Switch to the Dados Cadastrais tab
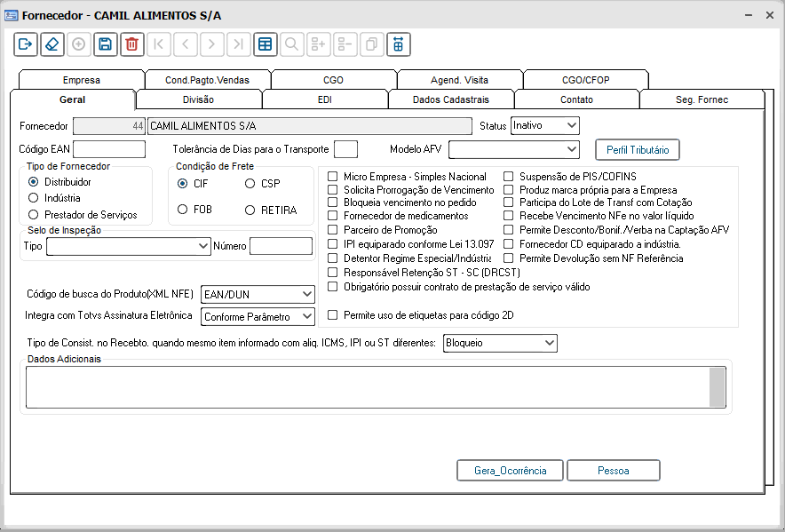Viewport: 785px width, 532px height. (450, 99)
